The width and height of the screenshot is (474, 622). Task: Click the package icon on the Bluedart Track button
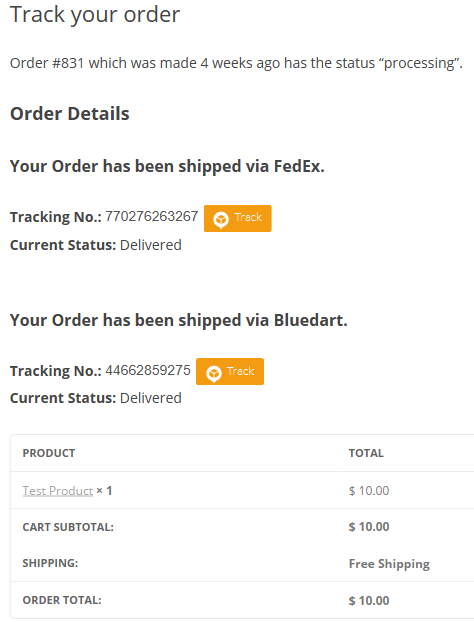tap(214, 373)
